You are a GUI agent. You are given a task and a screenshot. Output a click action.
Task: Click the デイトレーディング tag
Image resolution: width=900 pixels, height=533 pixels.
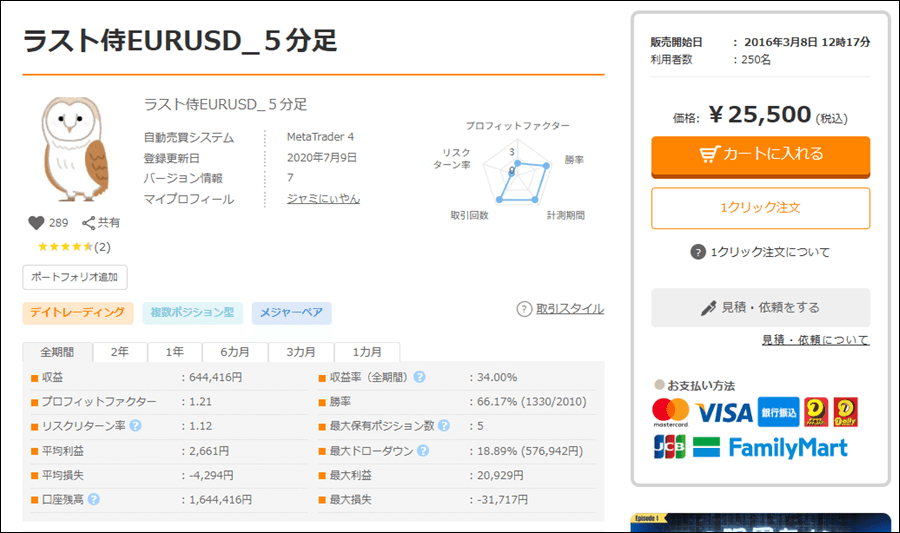pyautogui.click(x=78, y=313)
